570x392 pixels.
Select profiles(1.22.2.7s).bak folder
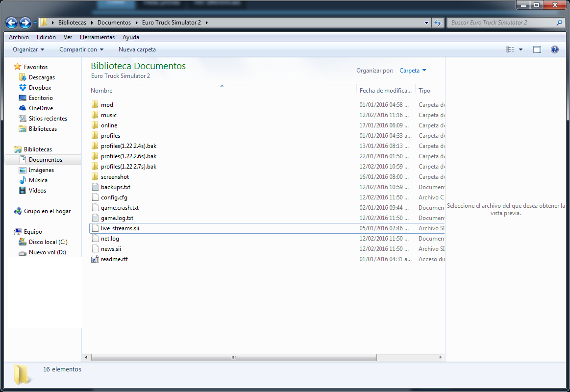pos(129,167)
